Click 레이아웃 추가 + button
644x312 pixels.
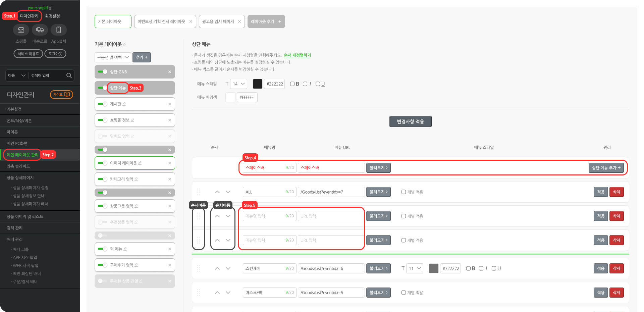[x=266, y=21]
